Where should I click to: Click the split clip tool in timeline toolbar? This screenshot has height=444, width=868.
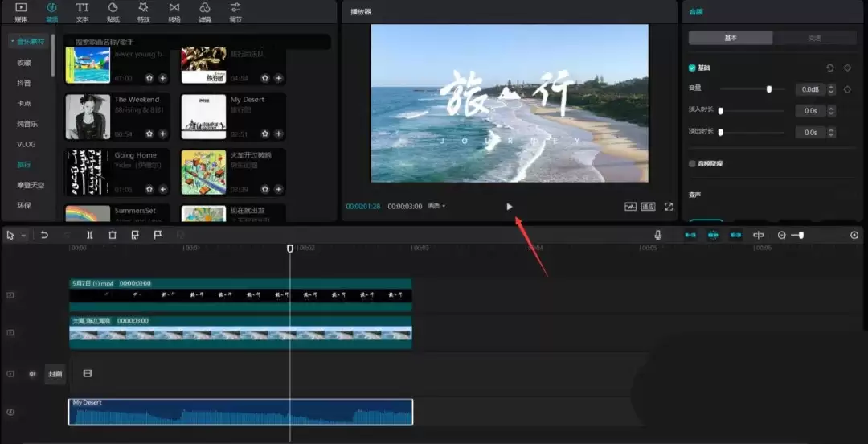click(90, 235)
